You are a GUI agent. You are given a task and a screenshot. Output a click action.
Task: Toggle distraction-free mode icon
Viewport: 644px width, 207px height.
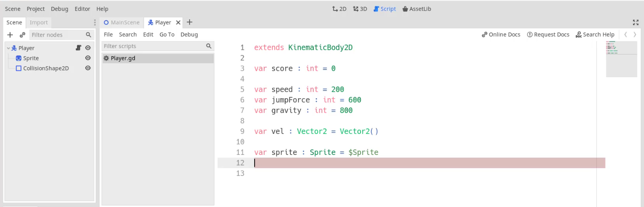coord(635,22)
